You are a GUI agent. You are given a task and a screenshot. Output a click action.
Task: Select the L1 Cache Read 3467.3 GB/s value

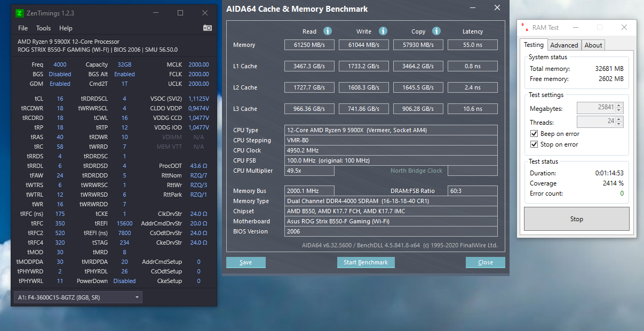click(x=309, y=66)
